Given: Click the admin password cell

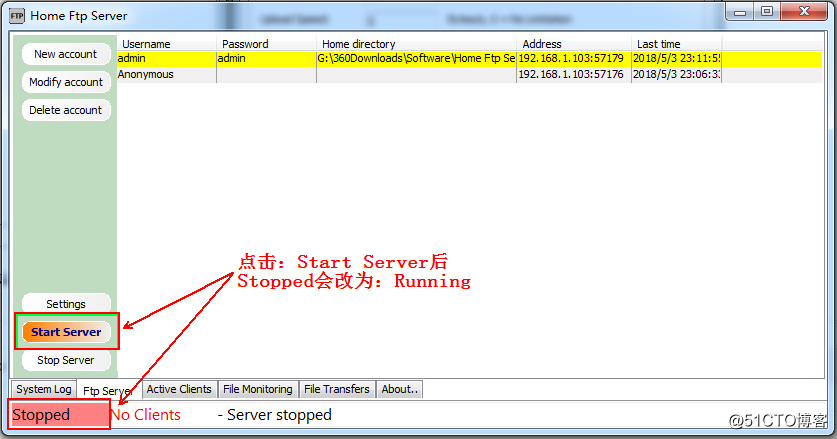Looking at the screenshot, I should (x=266, y=58).
